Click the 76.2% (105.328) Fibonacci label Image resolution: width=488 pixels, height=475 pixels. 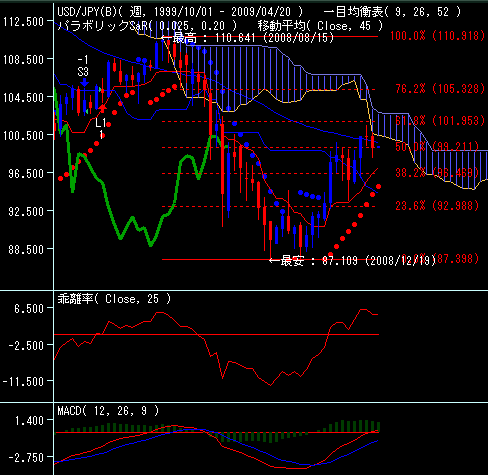[x=440, y=89]
